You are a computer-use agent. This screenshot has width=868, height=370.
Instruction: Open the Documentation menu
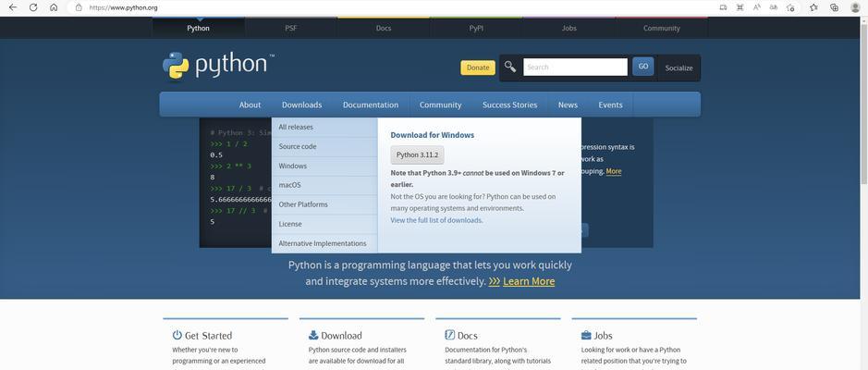[371, 105]
